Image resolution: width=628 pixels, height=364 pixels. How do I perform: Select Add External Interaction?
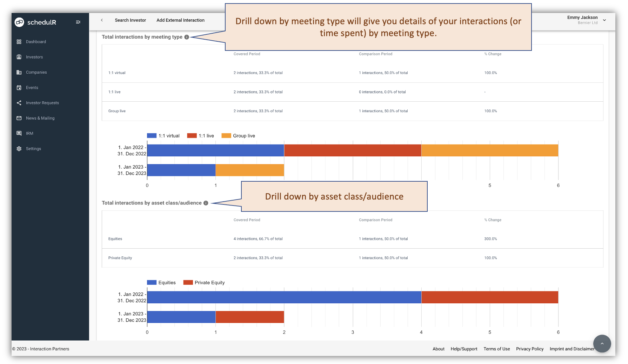coord(180,20)
